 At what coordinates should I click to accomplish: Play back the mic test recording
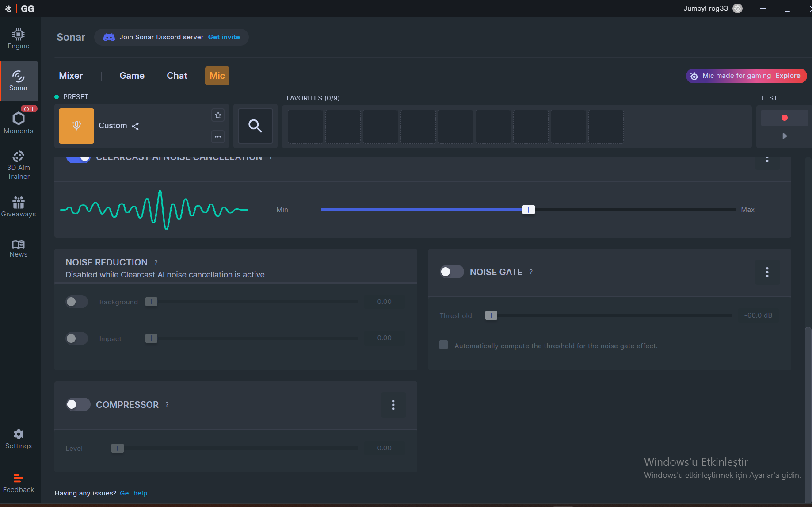pos(784,136)
